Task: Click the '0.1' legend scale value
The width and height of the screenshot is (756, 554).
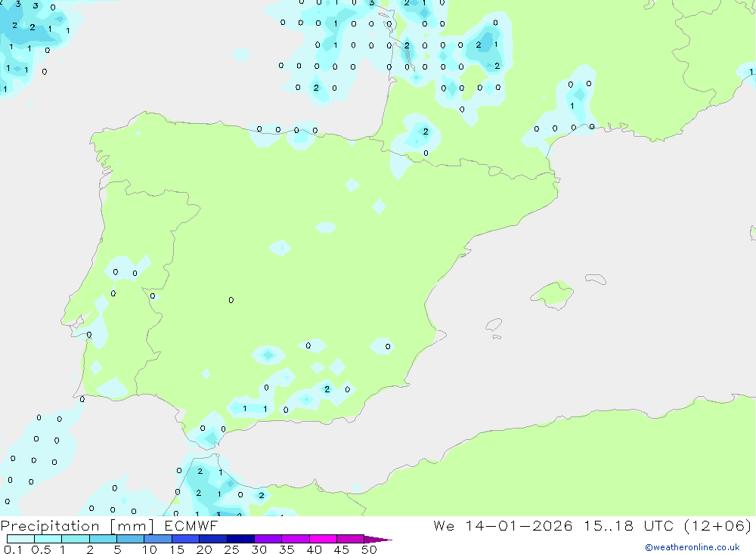Action: click(x=13, y=549)
